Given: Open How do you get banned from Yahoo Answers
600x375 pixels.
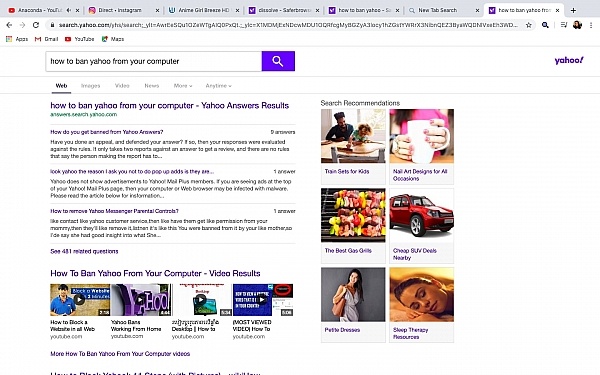Looking at the screenshot, I should click(x=107, y=132).
